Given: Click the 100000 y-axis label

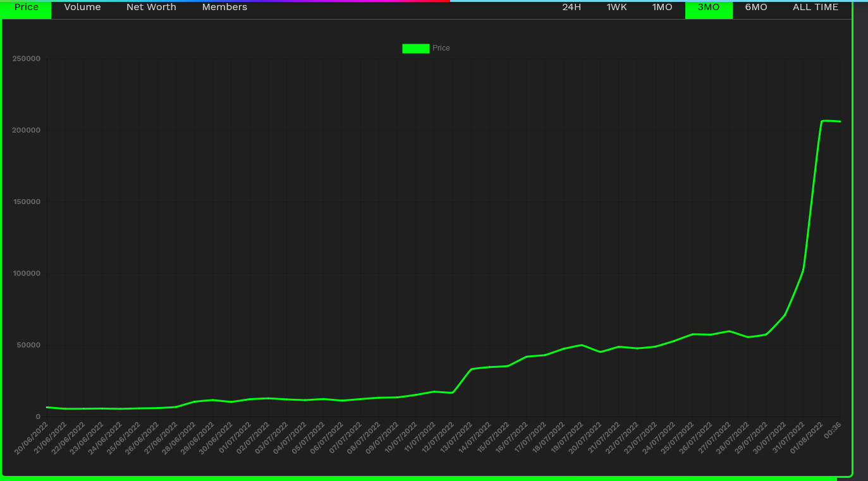Looking at the screenshot, I should (26, 274).
